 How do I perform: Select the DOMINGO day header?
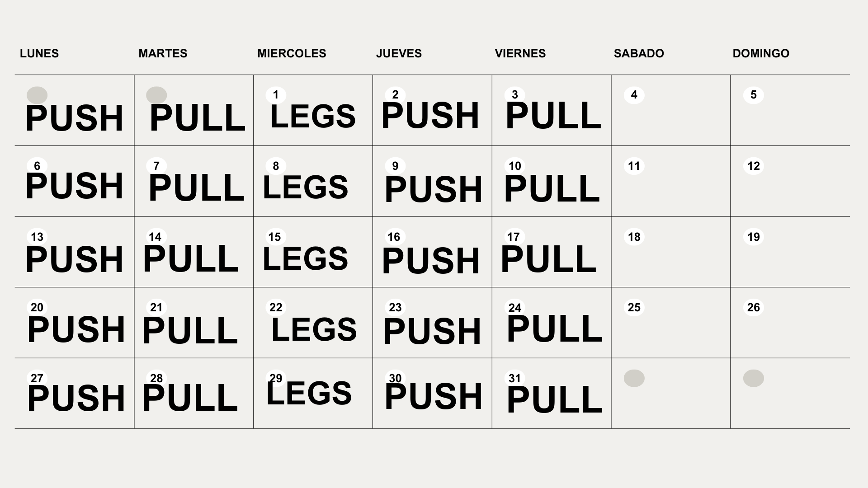(761, 53)
